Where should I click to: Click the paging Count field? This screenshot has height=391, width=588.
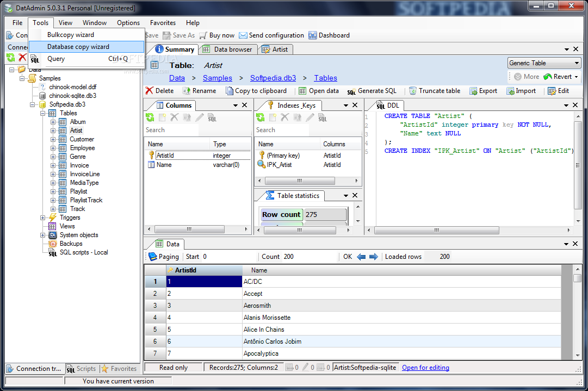309,257
